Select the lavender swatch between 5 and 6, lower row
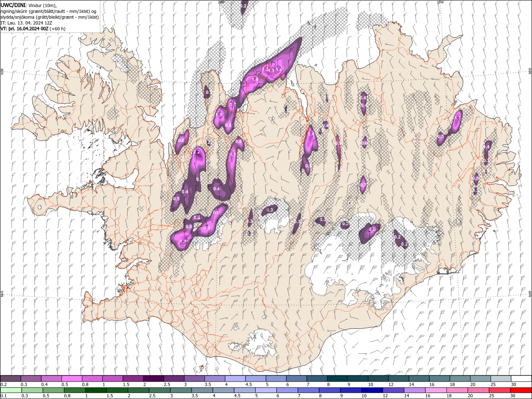532x399 pixels. click(x=266, y=390)
